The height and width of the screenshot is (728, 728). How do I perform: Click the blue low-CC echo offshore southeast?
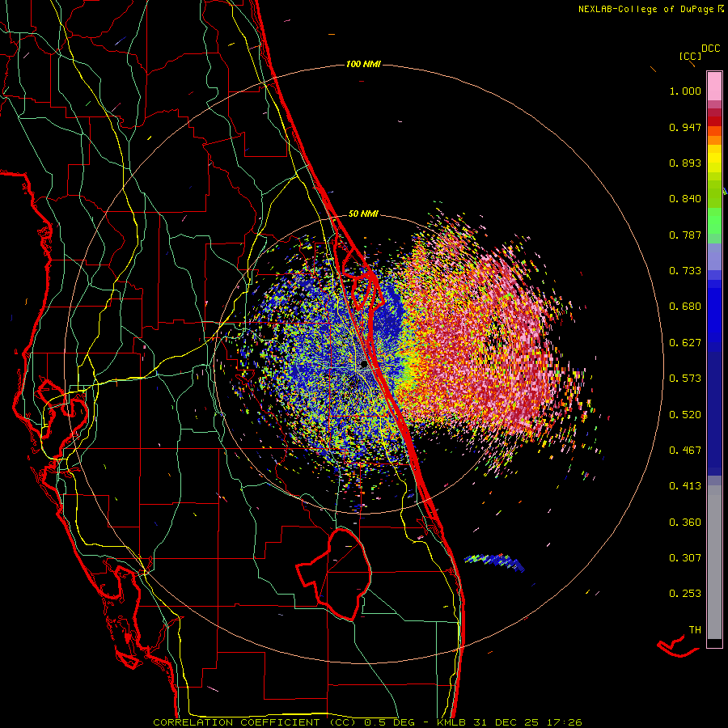coord(495,561)
